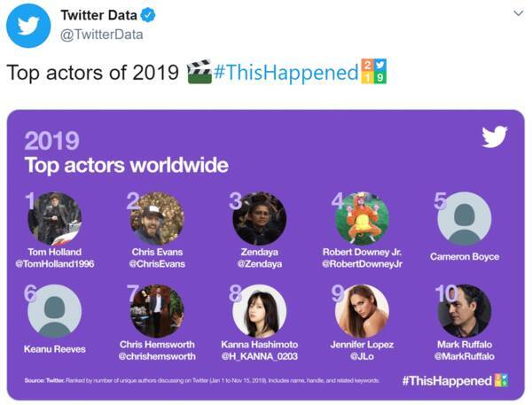Click Cameron Boyce's placeholder avatar icon
This screenshot has width=532, height=405.
464,218
